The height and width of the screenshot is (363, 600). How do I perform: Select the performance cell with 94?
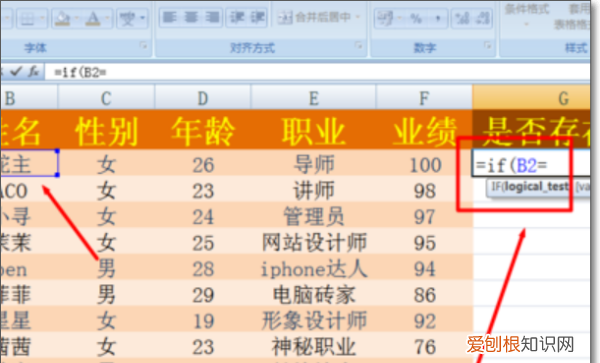(x=424, y=269)
